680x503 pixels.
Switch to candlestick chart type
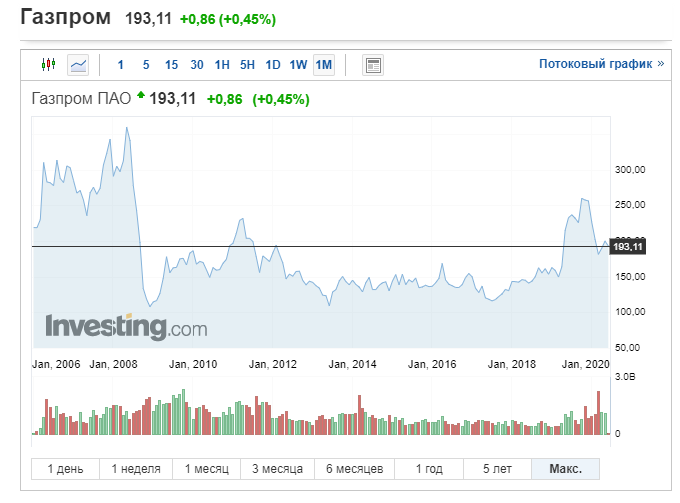point(49,65)
